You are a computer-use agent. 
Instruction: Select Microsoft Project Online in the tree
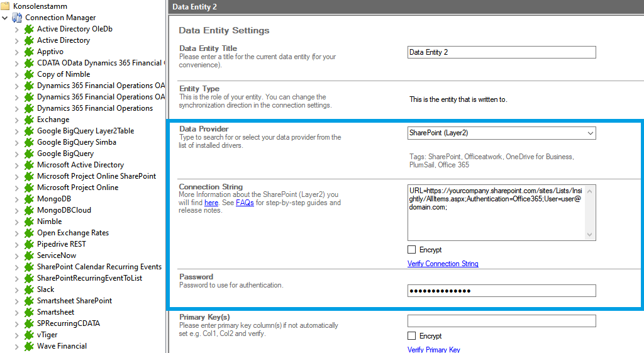pyautogui.click(x=77, y=188)
